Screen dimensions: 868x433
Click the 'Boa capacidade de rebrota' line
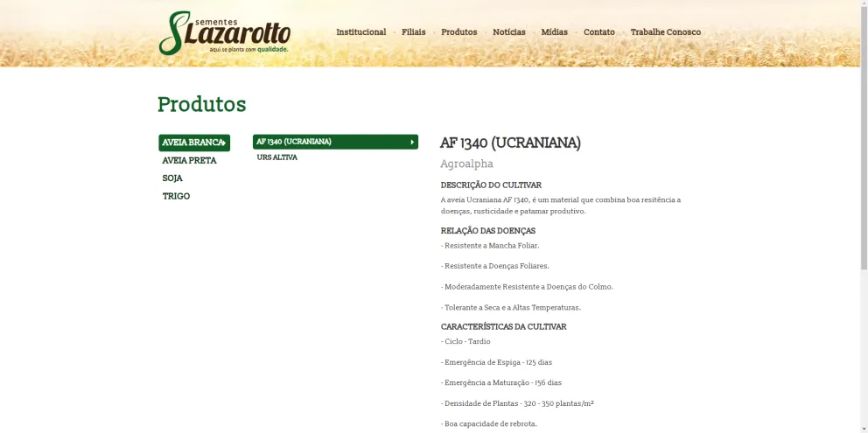489,424
